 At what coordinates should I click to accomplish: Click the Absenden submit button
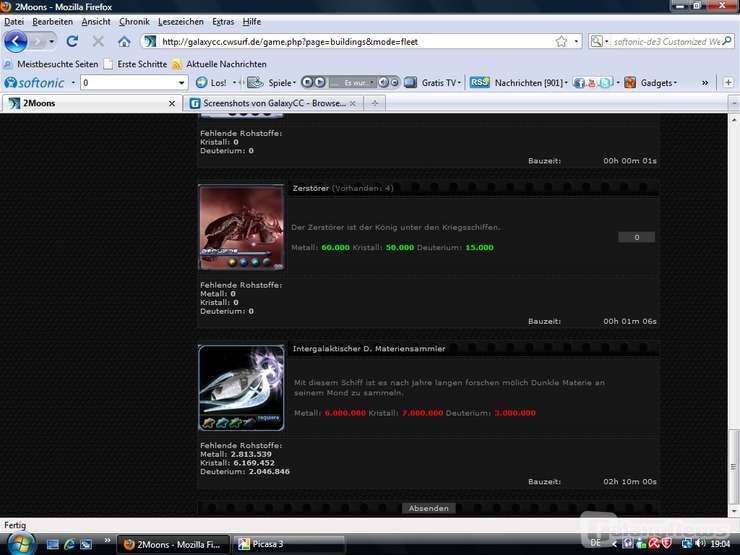pos(429,508)
